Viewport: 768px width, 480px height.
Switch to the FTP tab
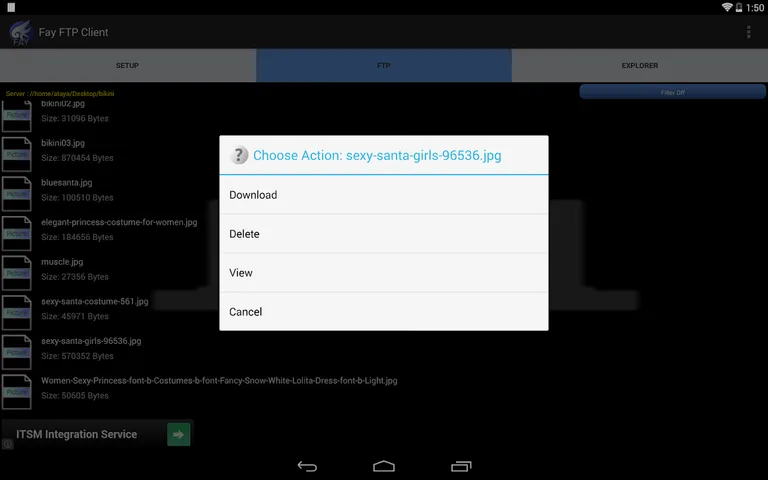[384, 65]
